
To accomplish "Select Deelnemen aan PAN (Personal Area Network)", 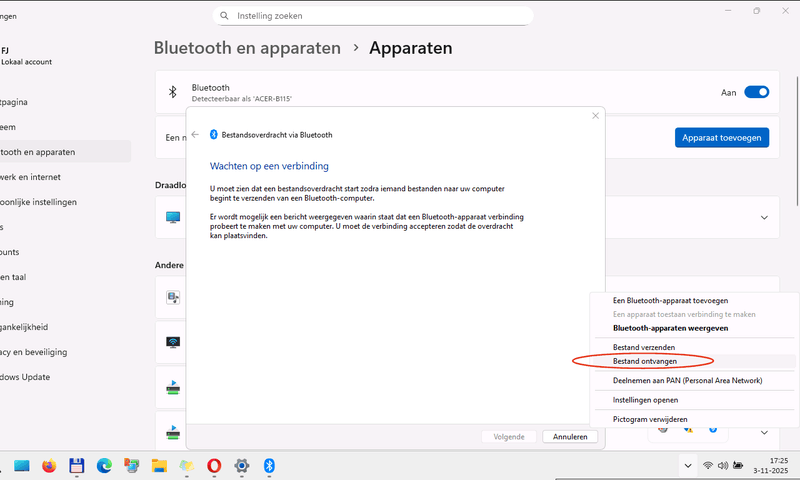I will [x=687, y=381].
